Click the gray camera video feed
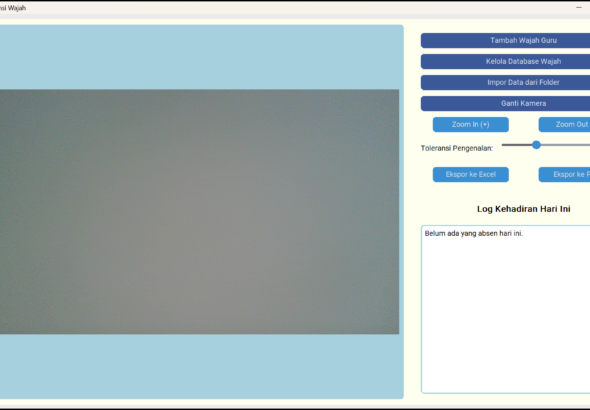Image resolution: width=590 pixels, height=410 pixels. 199,212
